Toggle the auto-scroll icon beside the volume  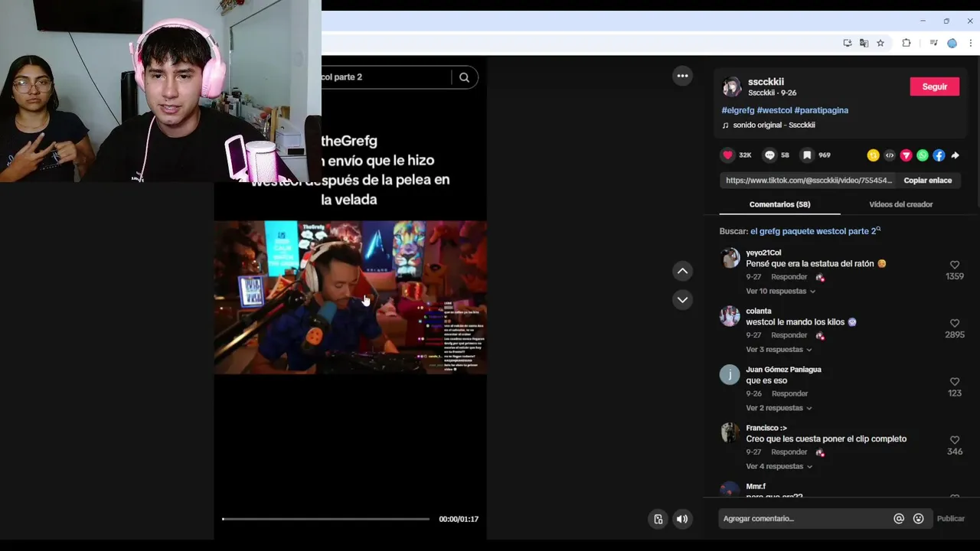click(658, 519)
